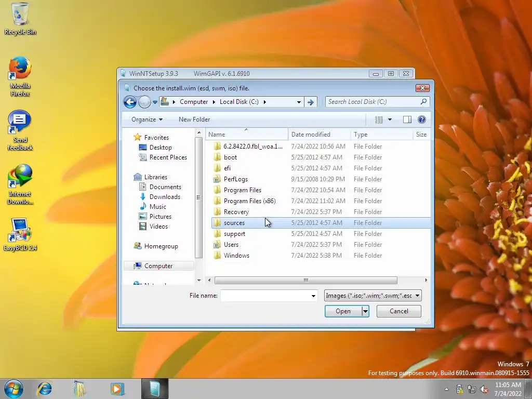Click the Windows Start orb
532x399 pixels.
(x=14, y=389)
